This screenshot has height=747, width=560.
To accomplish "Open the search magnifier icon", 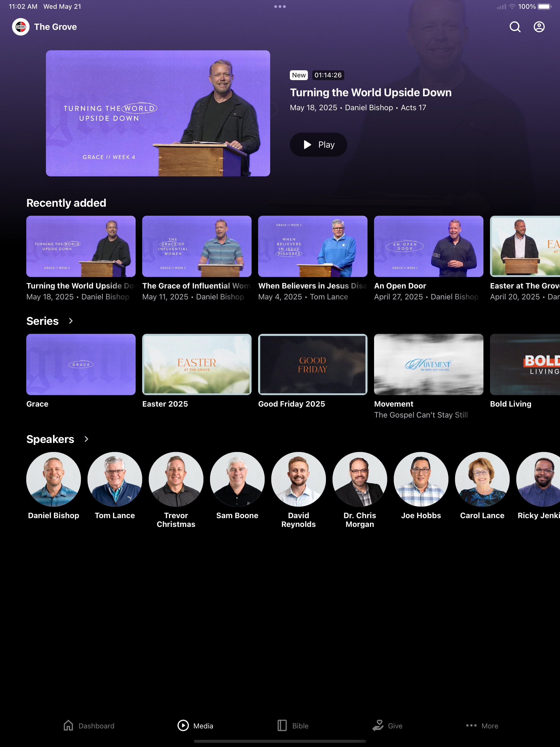I will [515, 27].
